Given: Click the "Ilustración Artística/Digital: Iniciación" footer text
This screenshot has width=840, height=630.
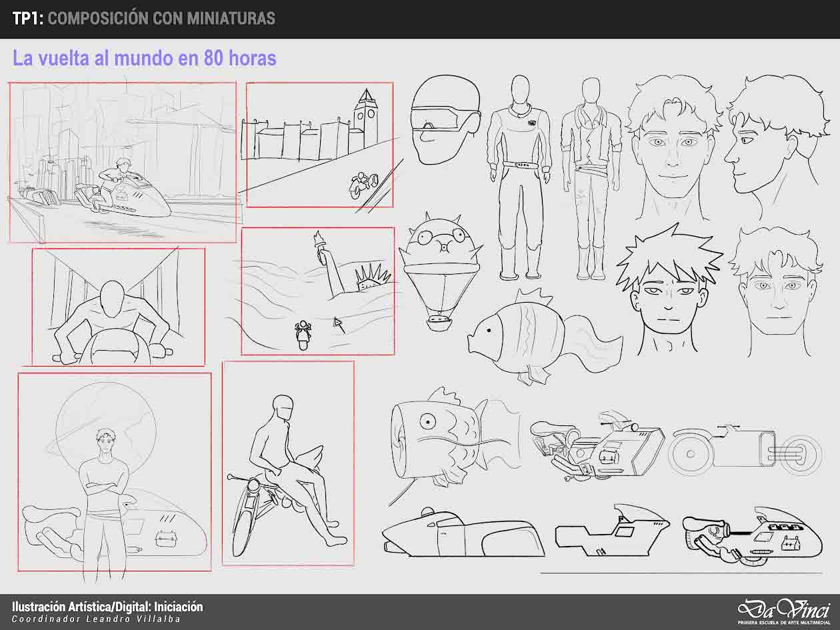Looking at the screenshot, I should 107,607.
